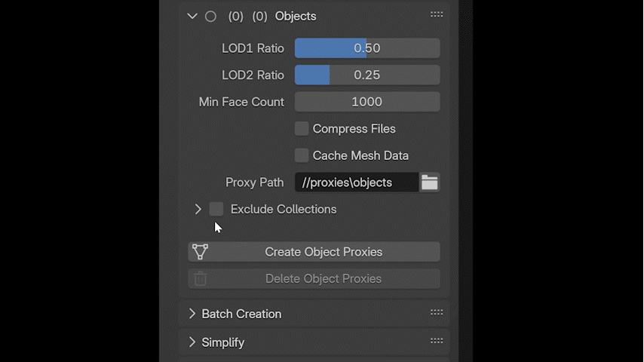
Task: Toggle the Exclude Collections checkbox
Action: [216, 209]
